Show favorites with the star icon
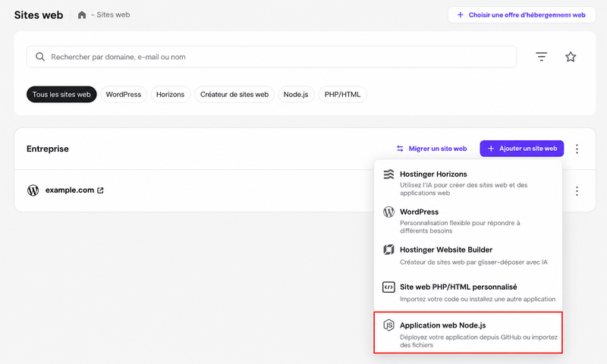The height and width of the screenshot is (364, 607). [x=571, y=57]
